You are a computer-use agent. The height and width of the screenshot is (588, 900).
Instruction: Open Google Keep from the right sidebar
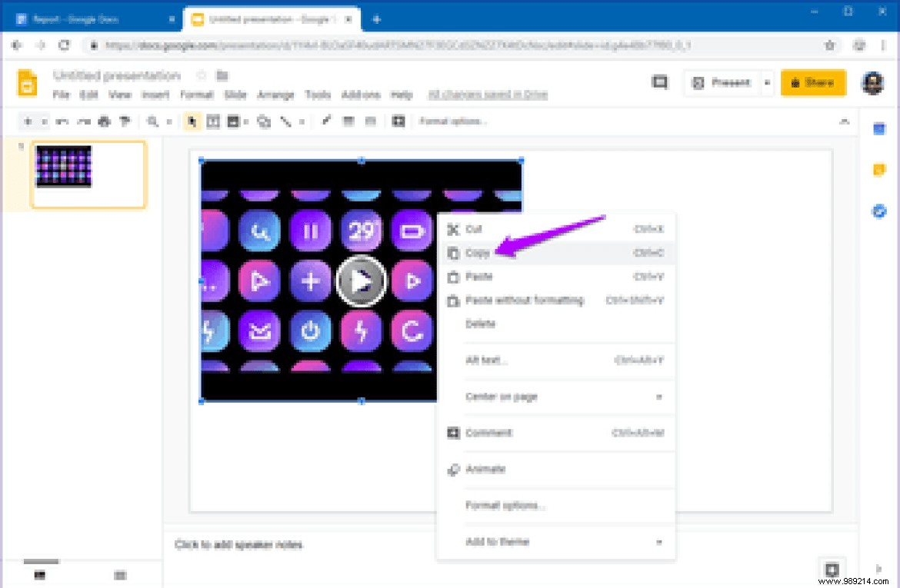click(x=879, y=168)
